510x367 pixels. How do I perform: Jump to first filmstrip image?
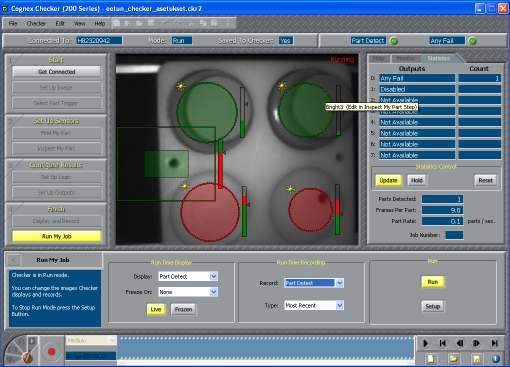click(443, 343)
